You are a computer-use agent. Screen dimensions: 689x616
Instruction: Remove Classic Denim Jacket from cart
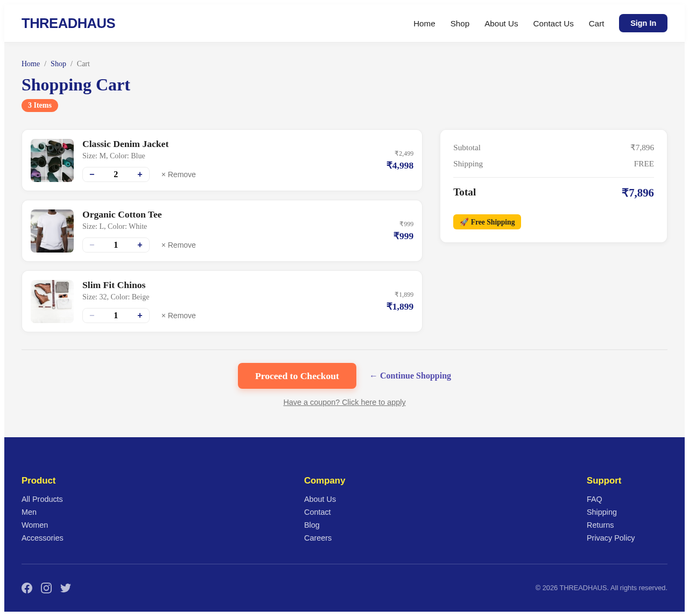pos(179,174)
